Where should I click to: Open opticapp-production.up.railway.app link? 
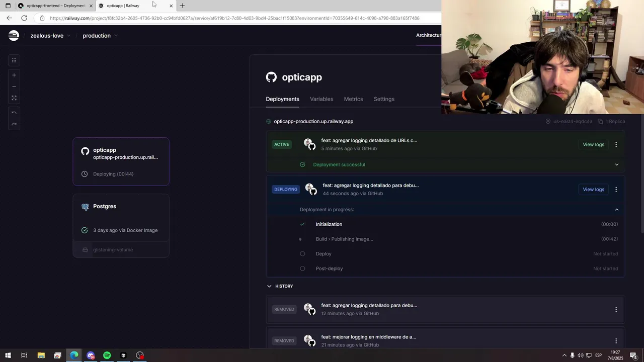(313, 121)
